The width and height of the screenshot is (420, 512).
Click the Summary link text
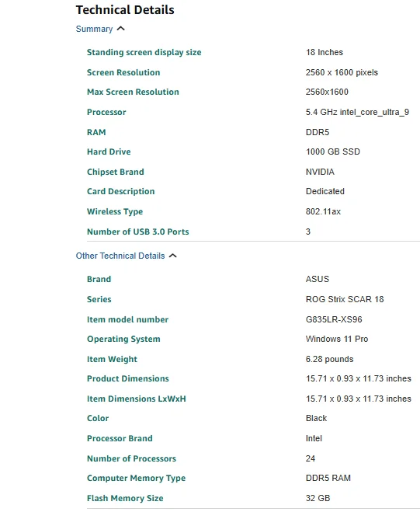tap(94, 29)
